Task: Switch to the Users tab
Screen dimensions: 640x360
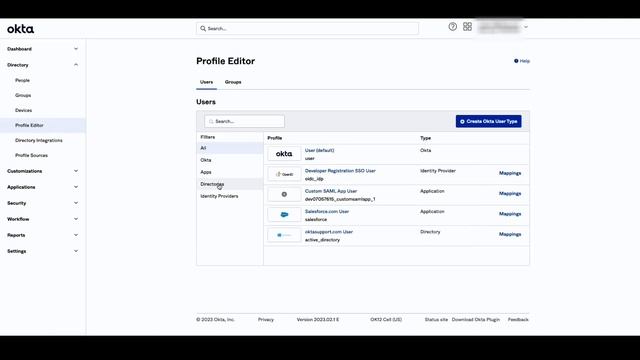Action: click(x=206, y=82)
